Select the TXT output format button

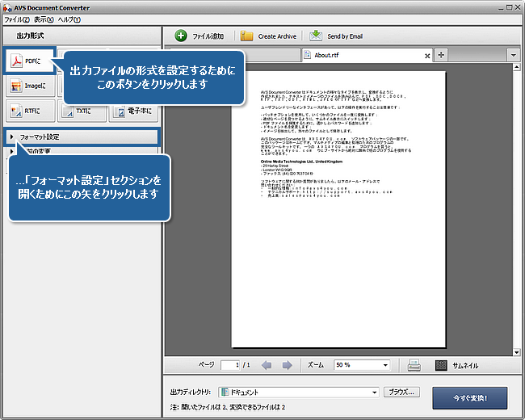pos(82,111)
